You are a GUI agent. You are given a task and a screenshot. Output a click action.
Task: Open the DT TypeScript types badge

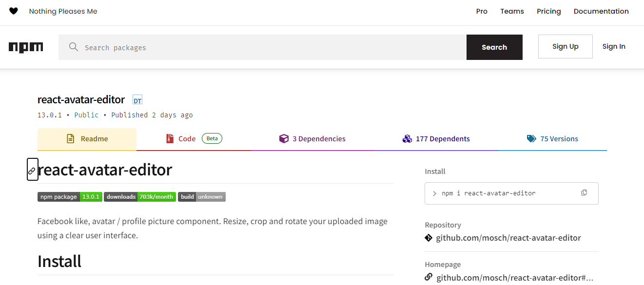coord(137,100)
